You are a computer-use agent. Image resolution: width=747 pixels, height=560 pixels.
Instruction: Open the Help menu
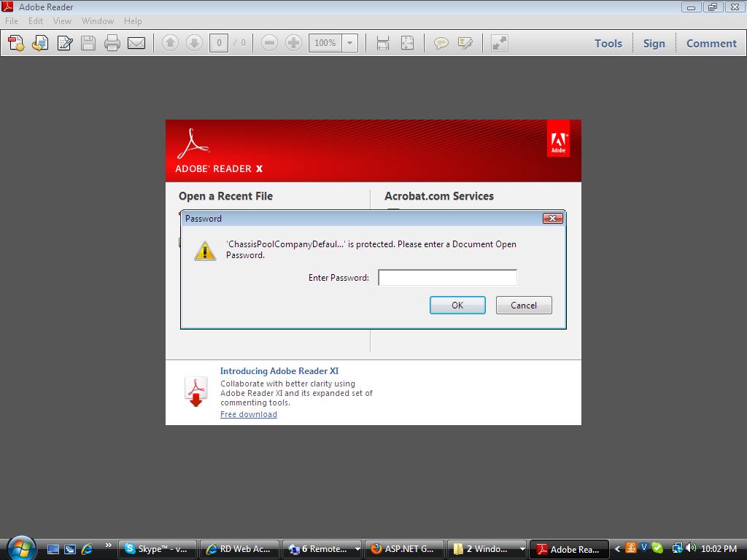[x=133, y=21]
